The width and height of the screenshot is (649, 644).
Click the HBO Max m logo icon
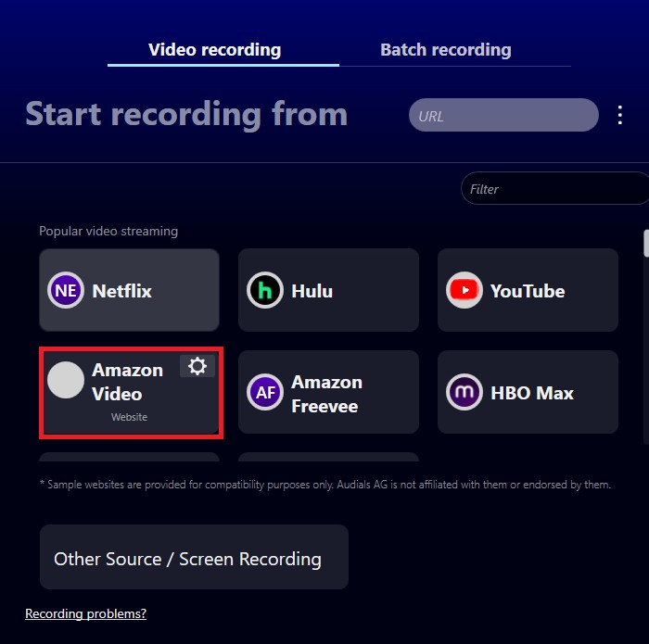tap(464, 392)
